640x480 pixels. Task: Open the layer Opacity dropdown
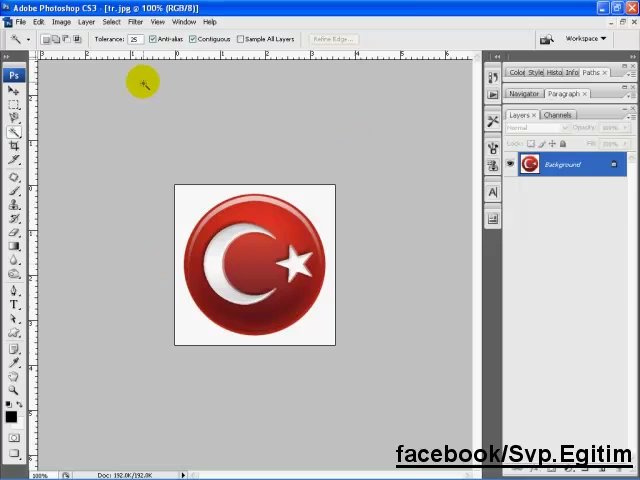pos(625,128)
